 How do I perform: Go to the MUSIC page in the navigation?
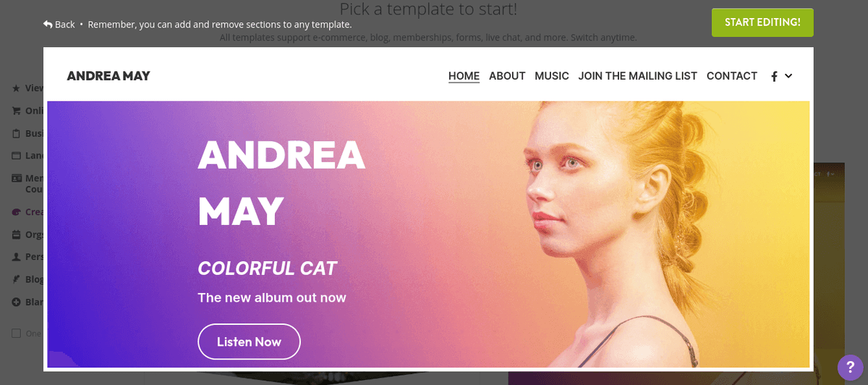[552, 76]
